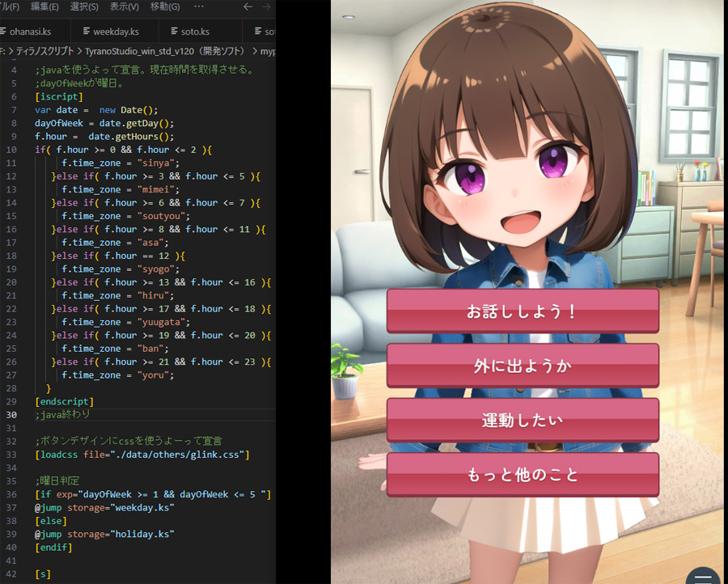The image size is (728, 584).
Task: Click the ティラノスクリプト breadcrumb folder
Action: click(45, 51)
